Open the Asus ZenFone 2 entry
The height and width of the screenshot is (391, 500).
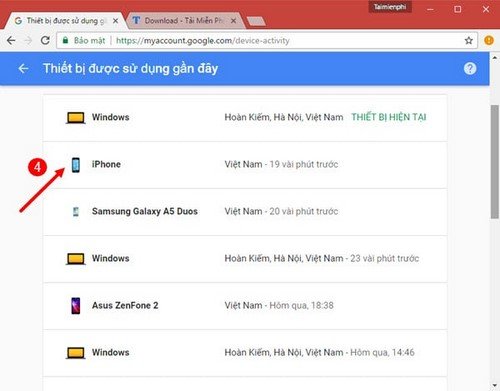(x=245, y=306)
